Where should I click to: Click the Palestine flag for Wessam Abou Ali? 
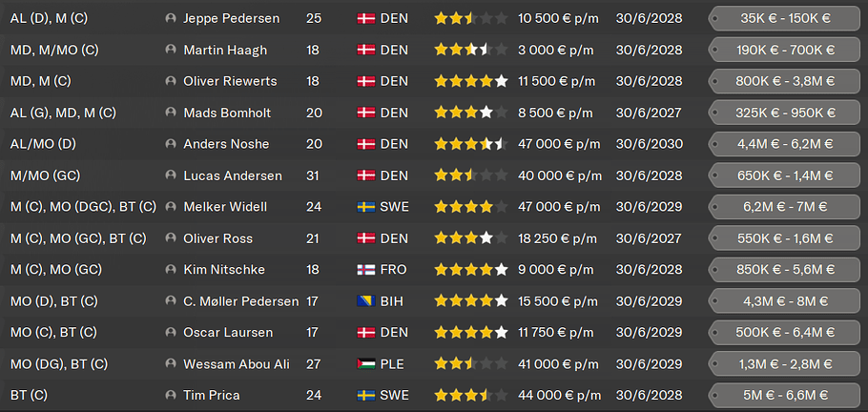pos(365,364)
